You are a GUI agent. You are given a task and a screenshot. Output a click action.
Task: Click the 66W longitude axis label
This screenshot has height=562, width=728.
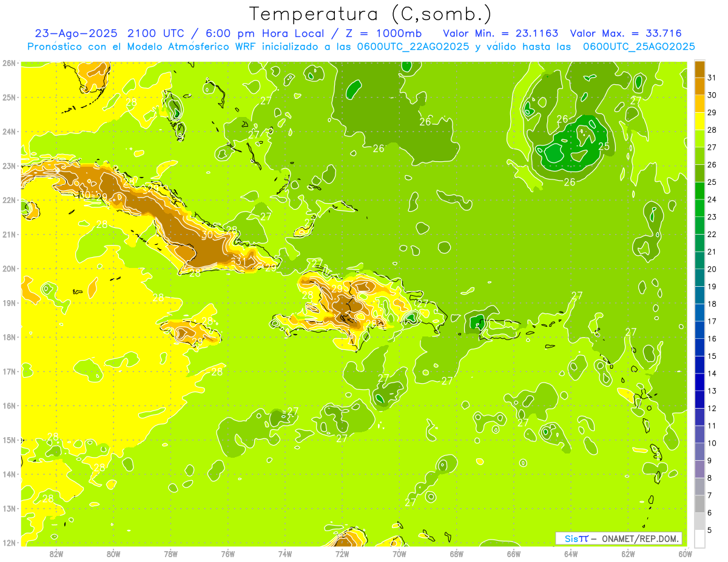pos(514,553)
